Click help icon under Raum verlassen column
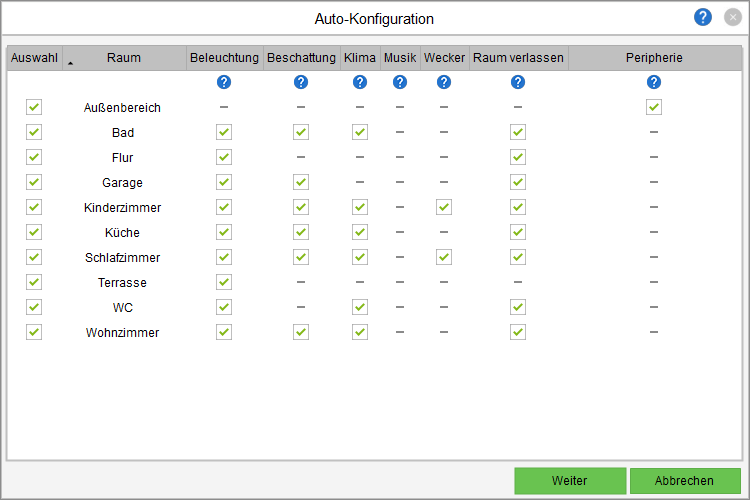The width and height of the screenshot is (750, 500). (x=518, y=82)
